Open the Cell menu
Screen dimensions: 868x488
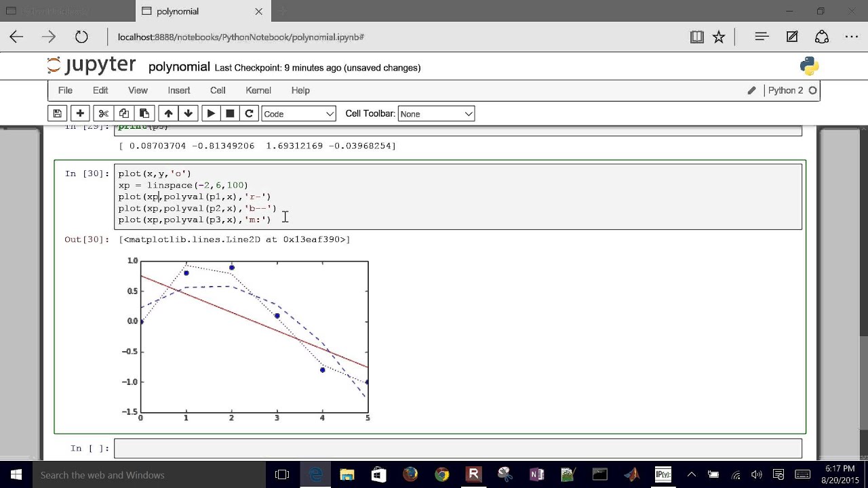(218, 90)
